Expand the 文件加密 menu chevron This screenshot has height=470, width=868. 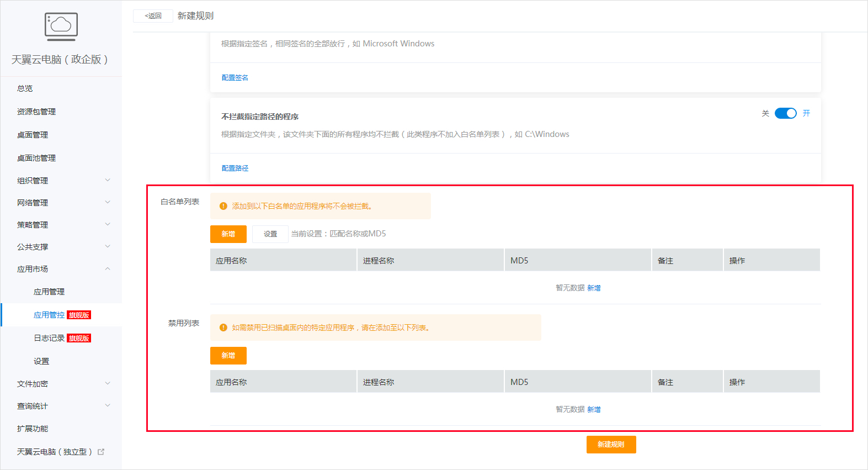tap(108, 383)
